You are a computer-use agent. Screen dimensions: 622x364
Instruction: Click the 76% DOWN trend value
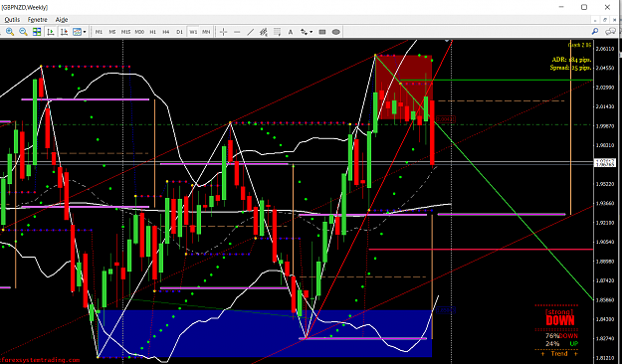click(561, 336)
